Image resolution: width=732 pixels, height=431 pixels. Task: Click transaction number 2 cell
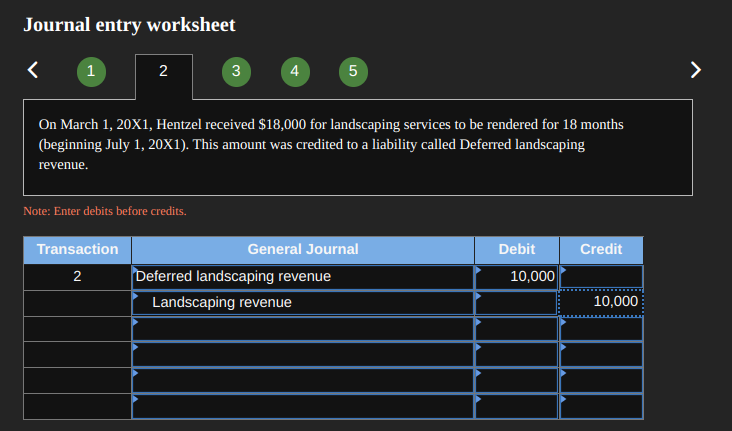[x=77, y=277]
